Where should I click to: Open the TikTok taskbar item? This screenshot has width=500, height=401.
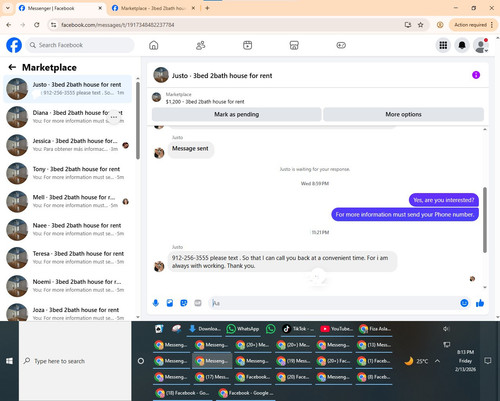[298, 329]
